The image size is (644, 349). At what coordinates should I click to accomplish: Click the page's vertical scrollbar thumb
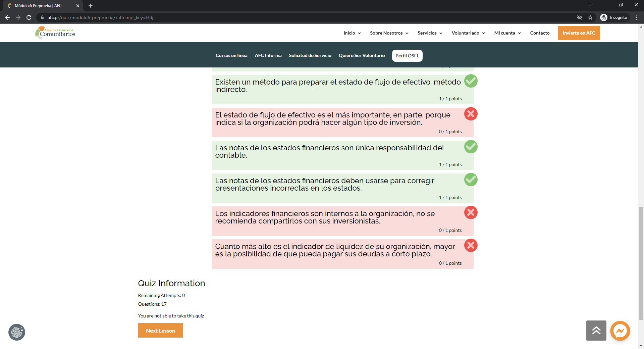click(x=641, y=263)
